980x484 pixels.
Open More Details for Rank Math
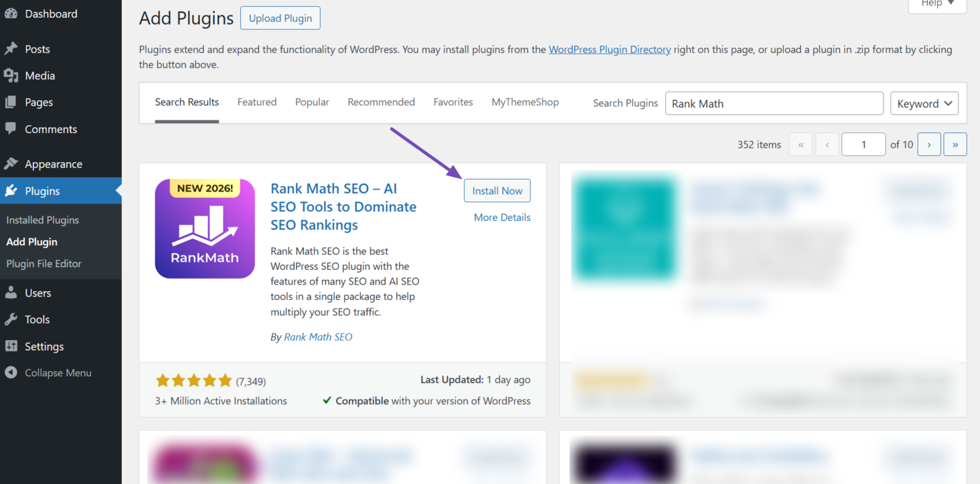pyautogui.click(x=502, y=218)
